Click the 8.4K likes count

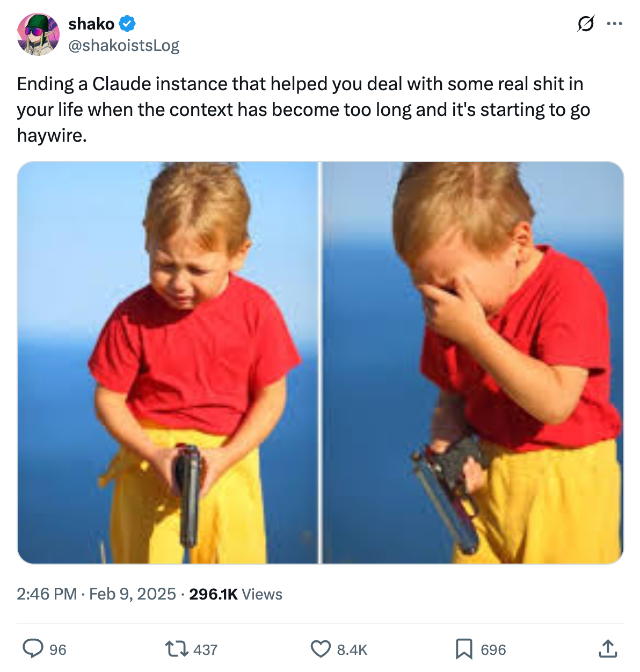pos(352,650)
